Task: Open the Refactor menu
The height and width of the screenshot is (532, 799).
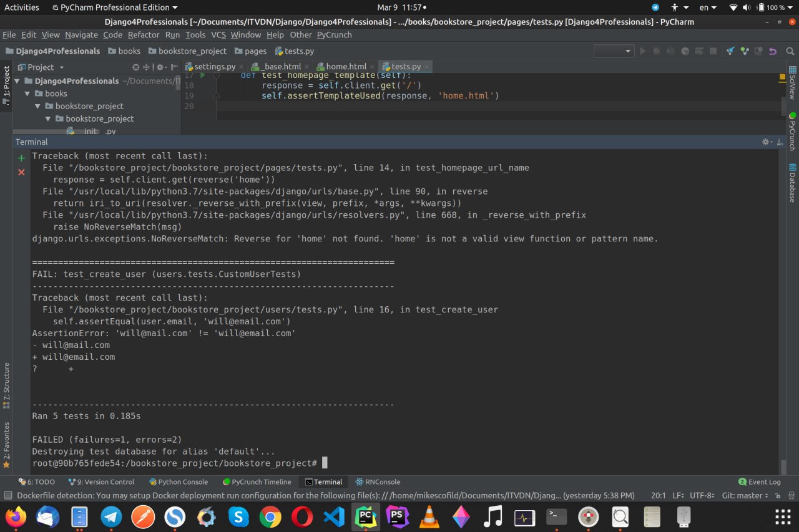Action: (x=144, y=35)
